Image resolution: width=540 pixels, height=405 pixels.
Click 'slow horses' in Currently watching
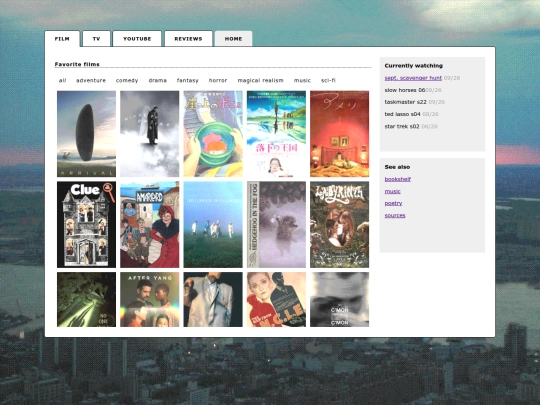pos(405,90)
